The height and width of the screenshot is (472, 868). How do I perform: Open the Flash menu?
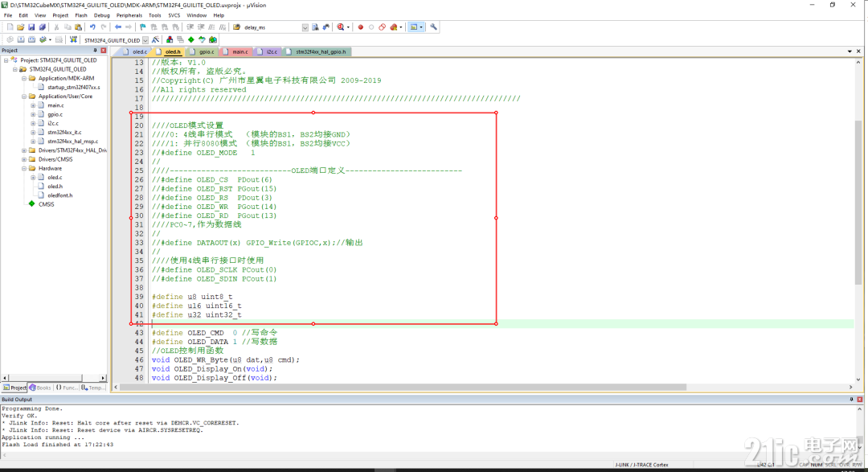tap(81, 15)
